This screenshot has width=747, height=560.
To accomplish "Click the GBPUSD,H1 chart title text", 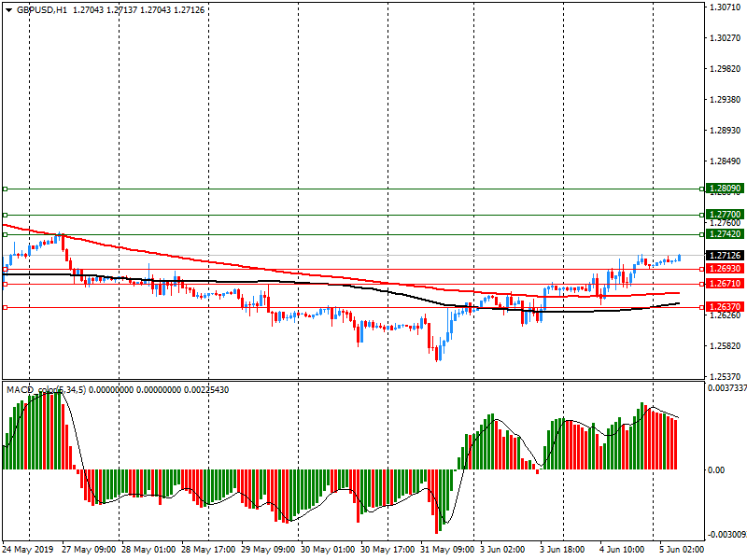I will pos(42,10).
